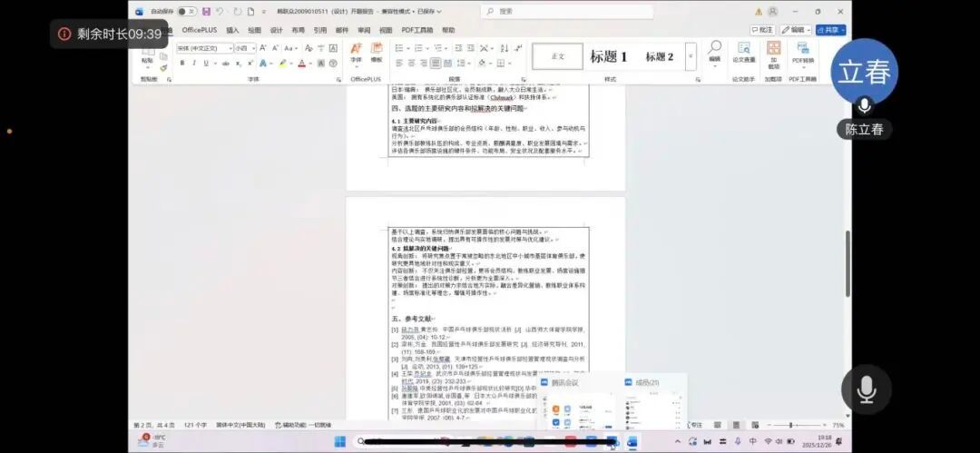The image size is (980, 453).
Task: Open the font name dropdown
Action: pyautogui.click(x=230, y=48)
